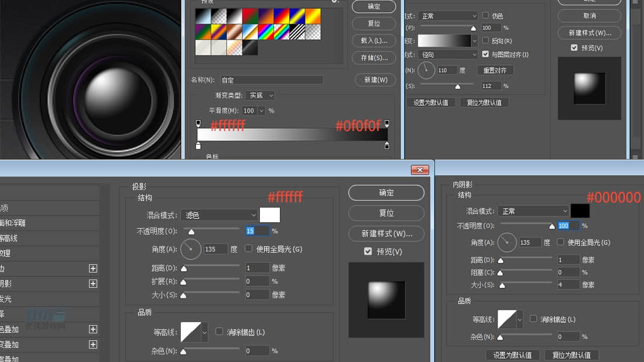The width and height of the screenshot is (644, 362).
Task: Uncheck the 与图层对齐 checkbox
Action: 485,54
